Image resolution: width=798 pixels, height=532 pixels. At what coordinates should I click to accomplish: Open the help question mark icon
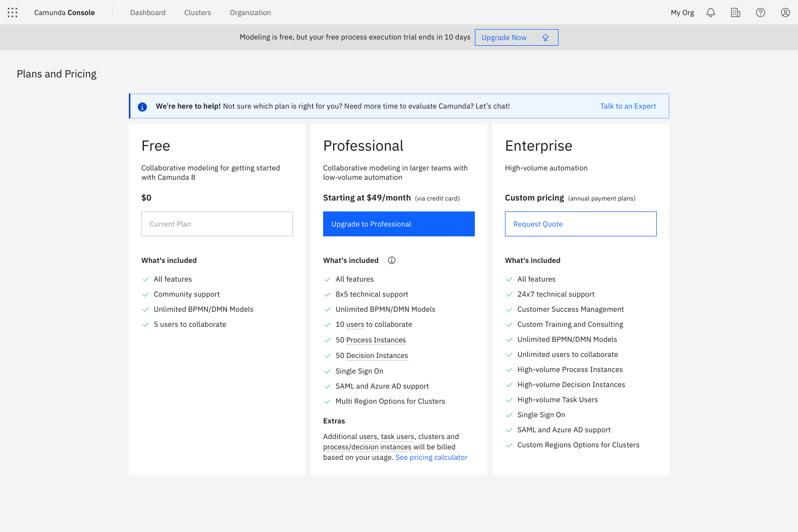click(761, 12)
